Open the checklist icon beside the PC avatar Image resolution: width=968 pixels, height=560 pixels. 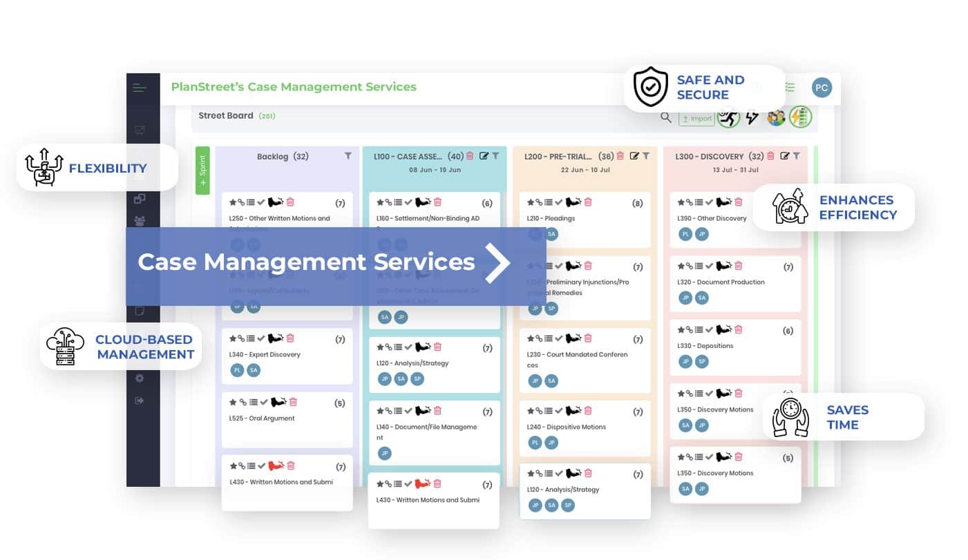pos(790,87)
